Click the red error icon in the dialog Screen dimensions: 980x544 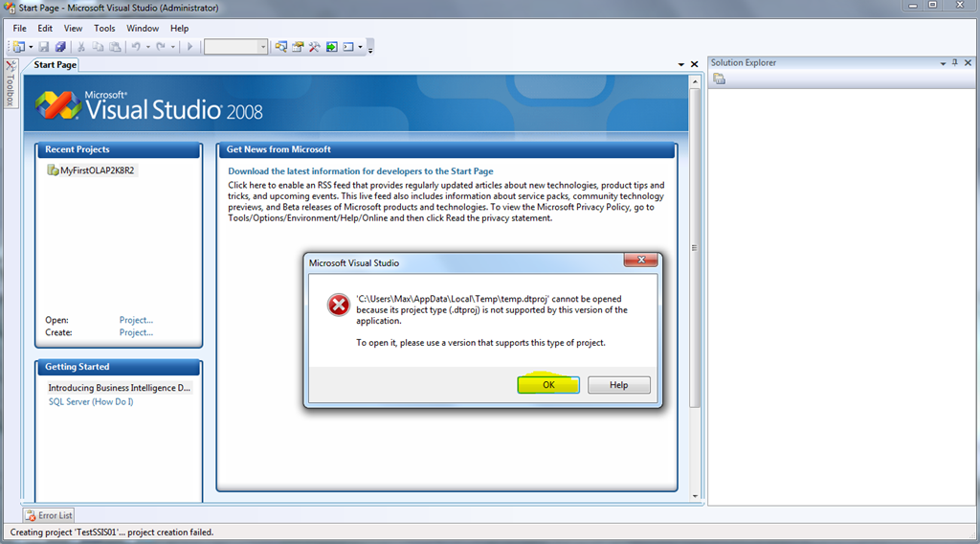click(x=339, y=306)
